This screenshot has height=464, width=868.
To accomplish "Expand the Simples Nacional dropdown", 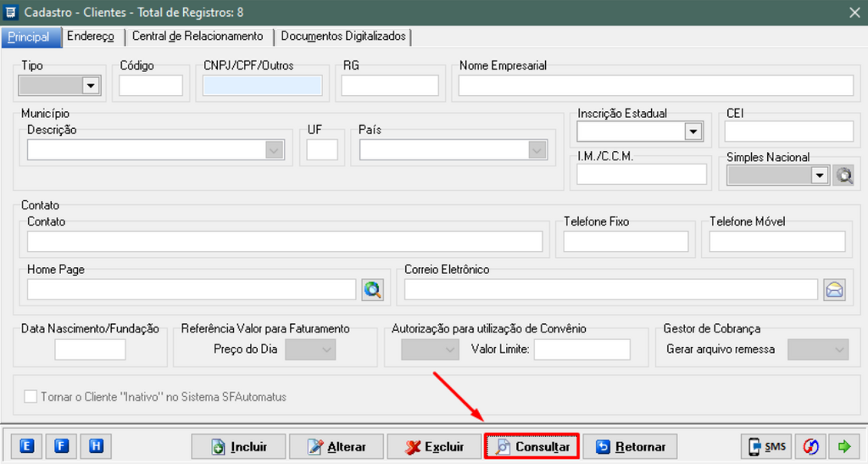I will tap(819, 176).
